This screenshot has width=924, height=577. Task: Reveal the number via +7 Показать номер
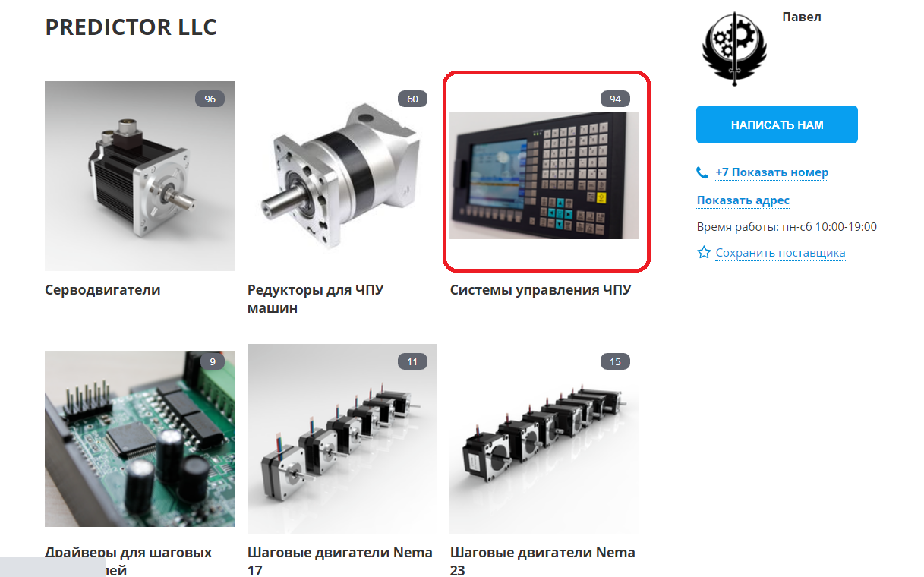coord(771,172)
